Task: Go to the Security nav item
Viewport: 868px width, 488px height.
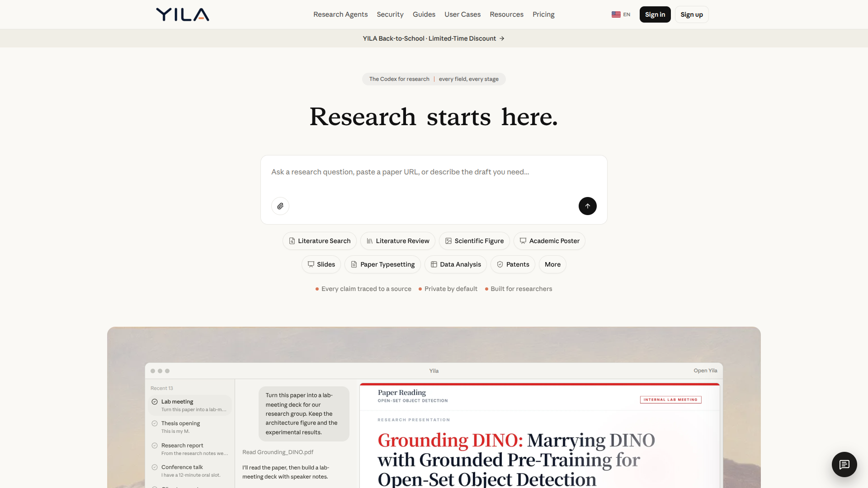Action: click(390, 14)
